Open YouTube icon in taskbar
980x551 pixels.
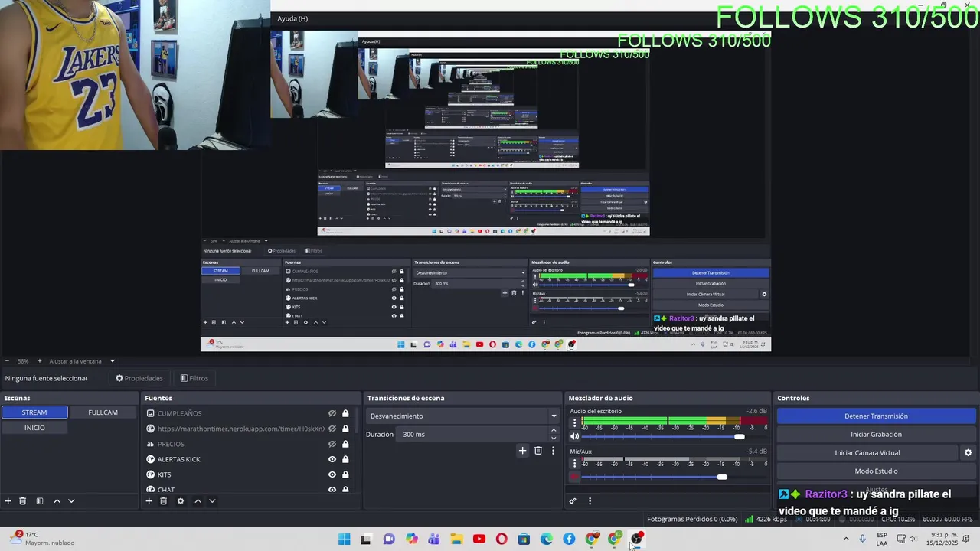(x=479, y=539)
